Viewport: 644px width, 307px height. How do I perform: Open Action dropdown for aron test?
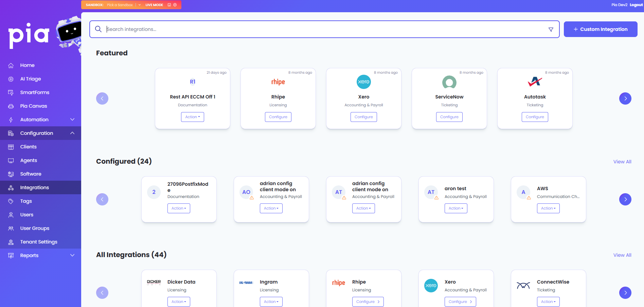(x=456, y=208)
